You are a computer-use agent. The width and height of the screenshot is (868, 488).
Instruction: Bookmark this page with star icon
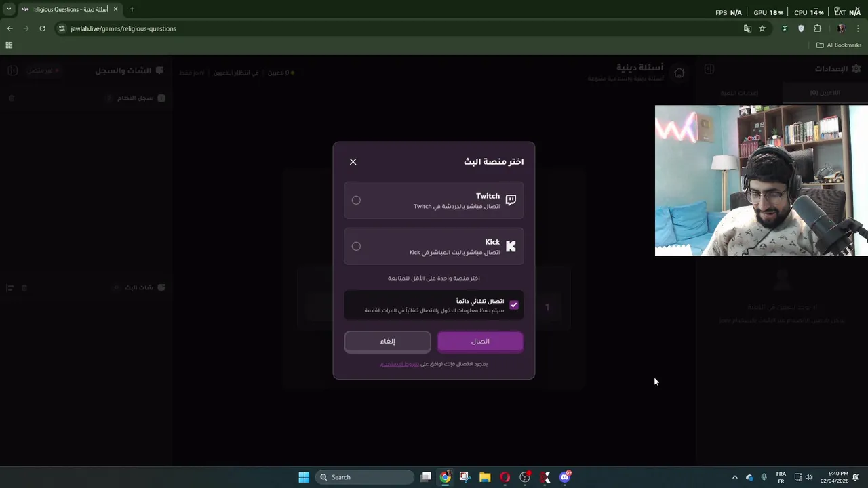tap(762, 28)
